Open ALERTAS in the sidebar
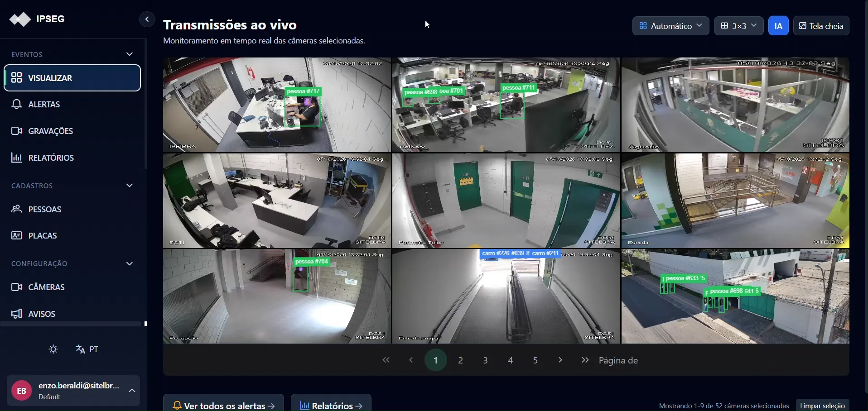 (x=72, y=105)
